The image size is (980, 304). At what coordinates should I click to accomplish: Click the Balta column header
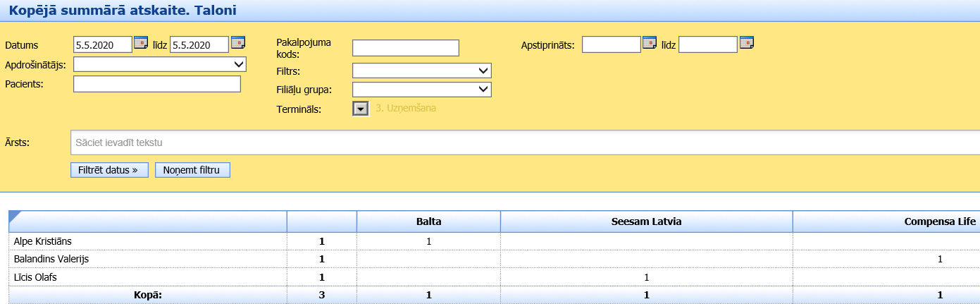click(x=428, y=221)
